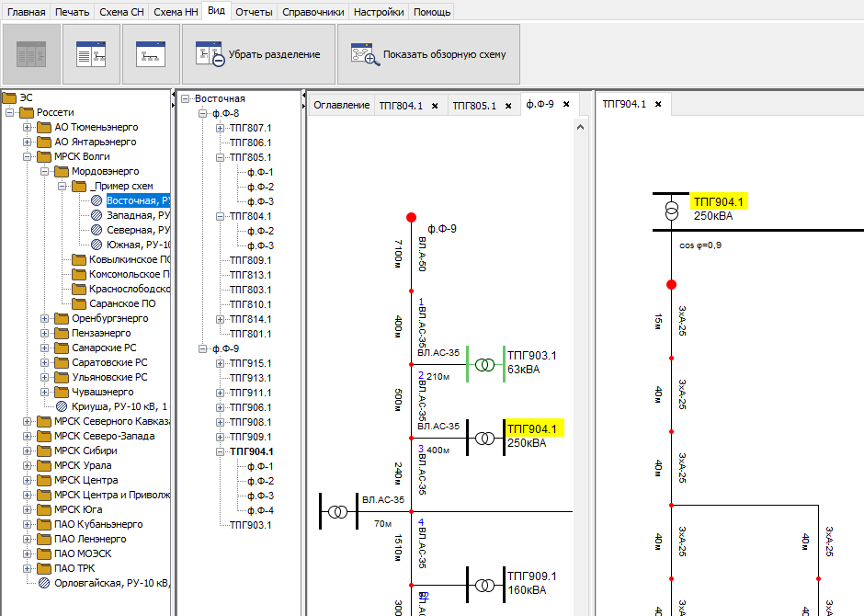Click the Орловгайская substation icon
This screenshot has height=616, width=864.
coord(44,583)
